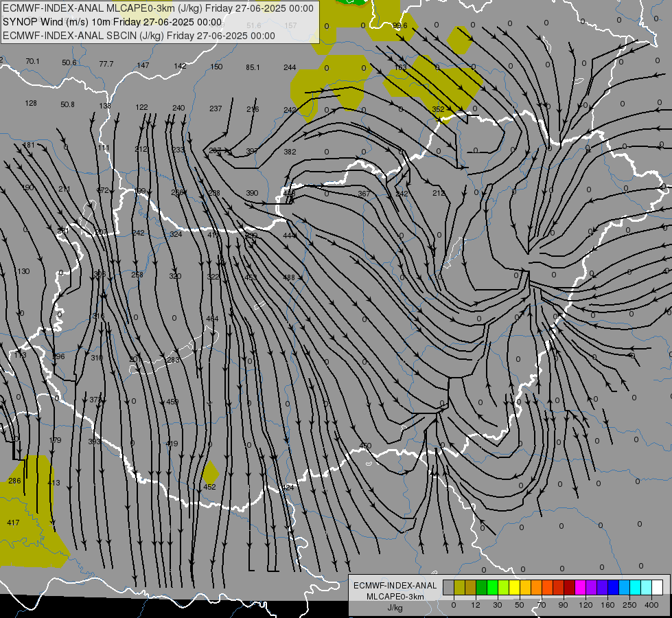Click the map value '50.8'
This screenshot has width=672, height=618.
[68, 104]
